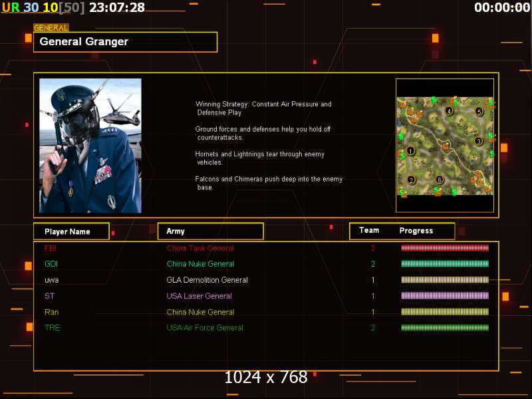The width and height of the screenshot is (532, 399).
Task: Click start position 4 on the minimap
Action: (450, 111)
